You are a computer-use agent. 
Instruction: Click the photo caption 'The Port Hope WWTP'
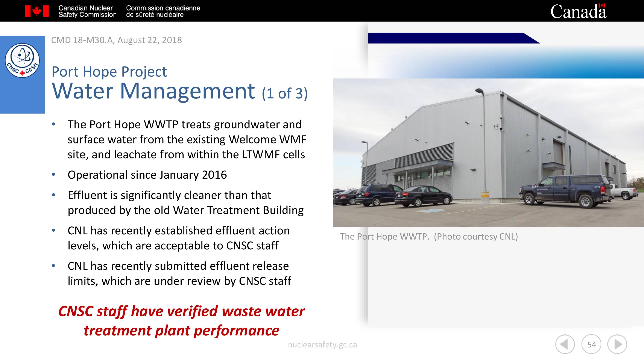[429, 236]
